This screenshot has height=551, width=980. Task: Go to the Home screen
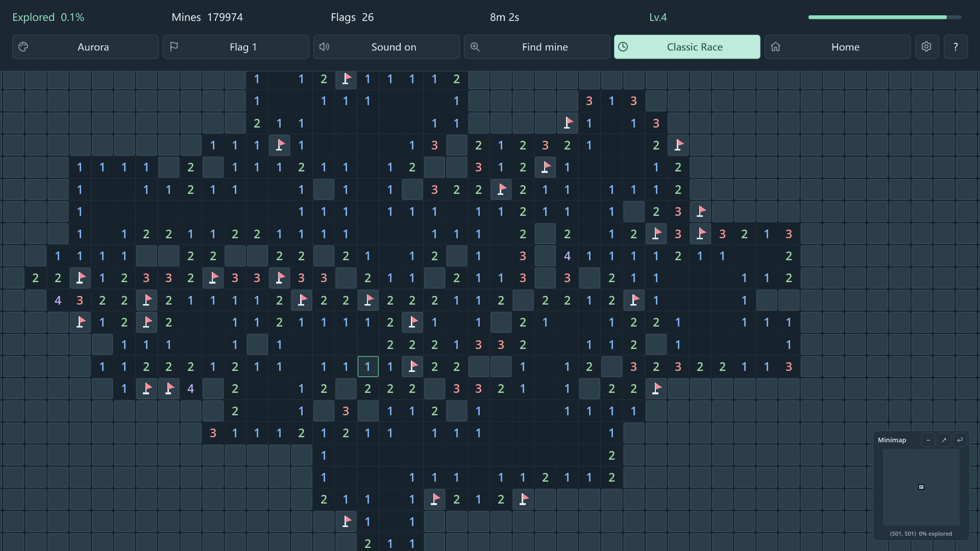coord(838,47)
